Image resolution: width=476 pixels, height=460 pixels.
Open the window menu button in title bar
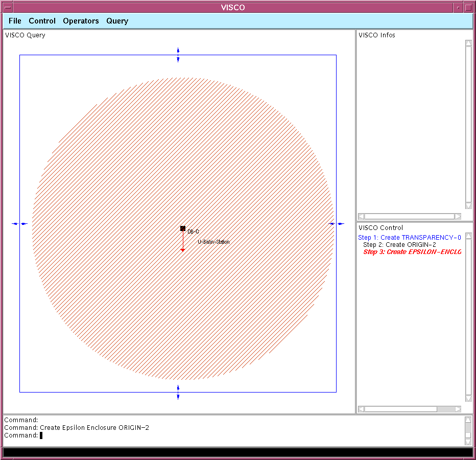(8, 8)
